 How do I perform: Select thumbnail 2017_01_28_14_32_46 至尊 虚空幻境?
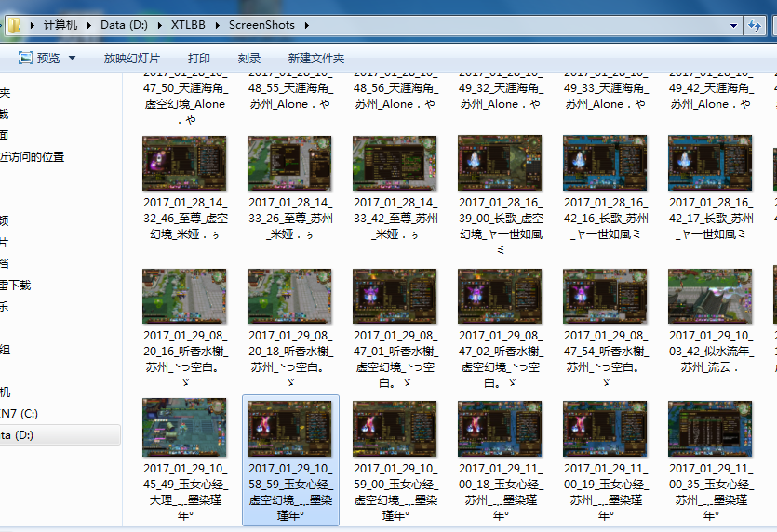(184, 163)
